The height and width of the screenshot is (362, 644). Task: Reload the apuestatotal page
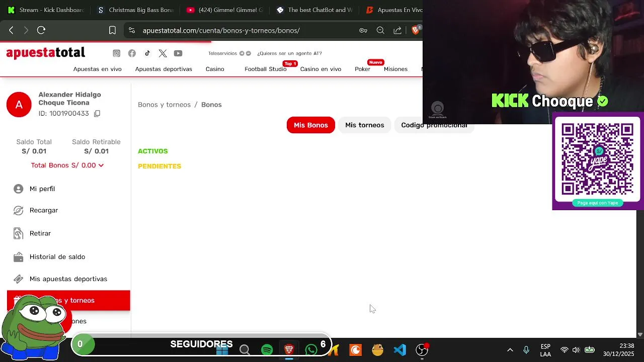click(41, 30)
